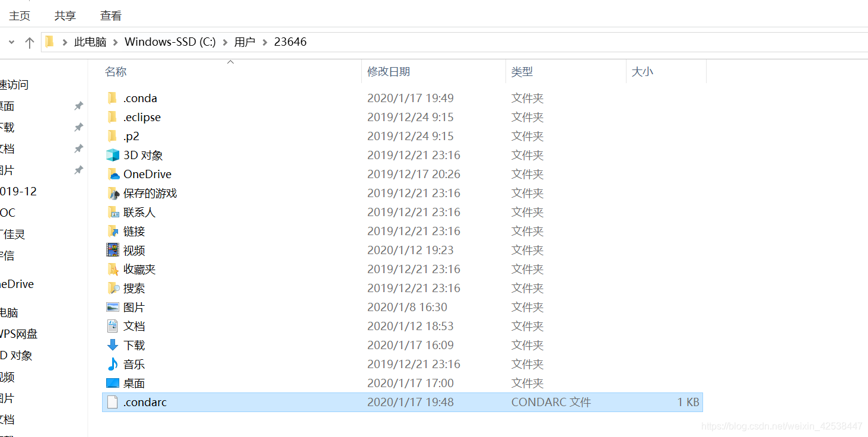Viewport: 868px width, 437px height.
Task: Open the 查看 ribbon tab
Action: pos(111,15)
